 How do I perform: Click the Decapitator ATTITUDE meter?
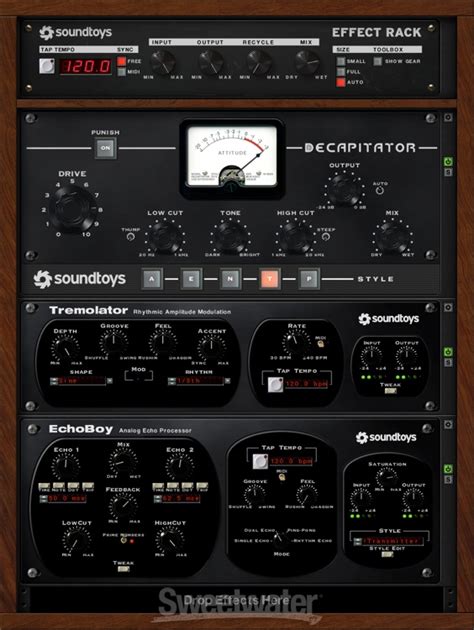pyautogui.click(x=232, y=157)
